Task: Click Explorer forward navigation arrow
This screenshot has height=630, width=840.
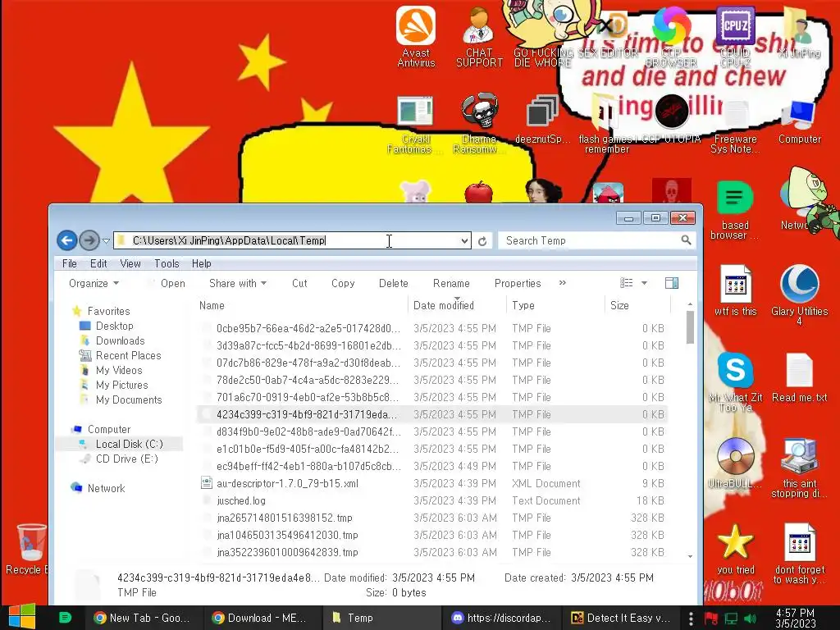Action: [x=89, y=240]
